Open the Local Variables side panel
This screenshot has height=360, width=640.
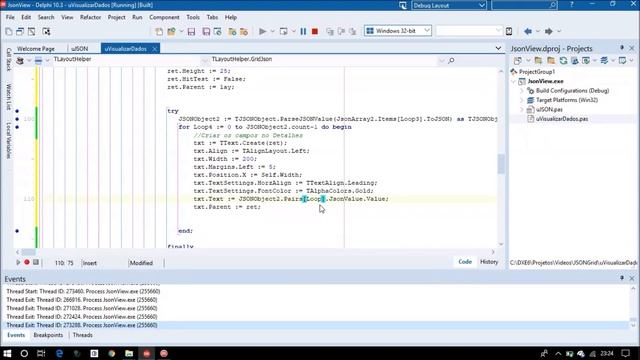(x=8, y=141)
